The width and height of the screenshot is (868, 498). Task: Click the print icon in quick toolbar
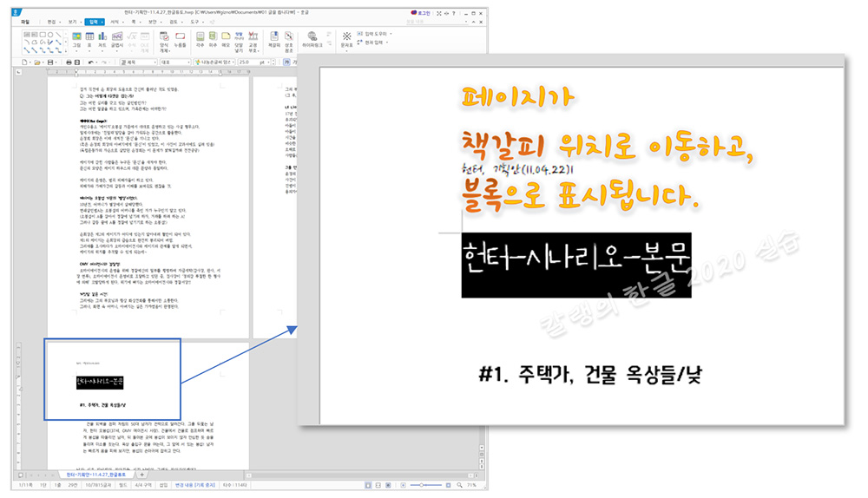click(69, 62)
